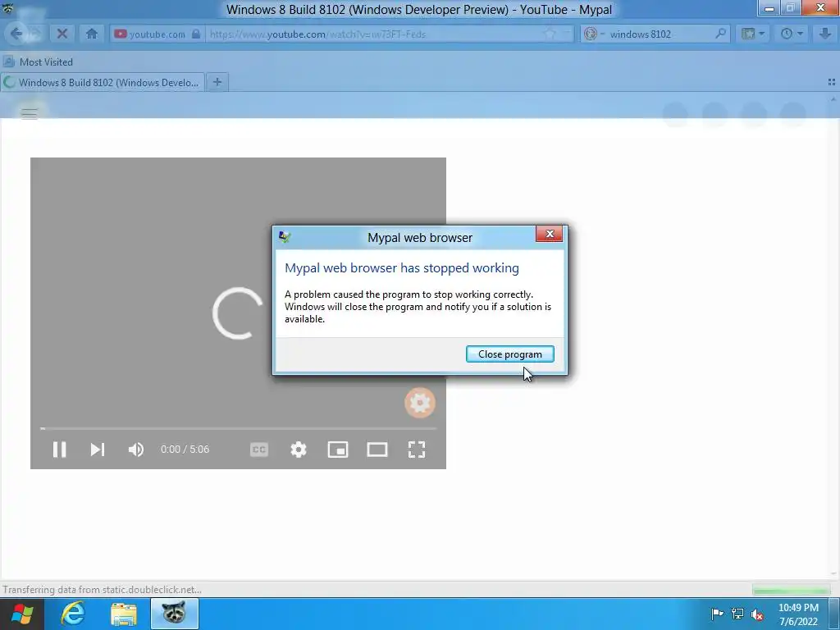Click the orange gear overlay on video
The height and width of the screenshot is (630, 840).
420,403
